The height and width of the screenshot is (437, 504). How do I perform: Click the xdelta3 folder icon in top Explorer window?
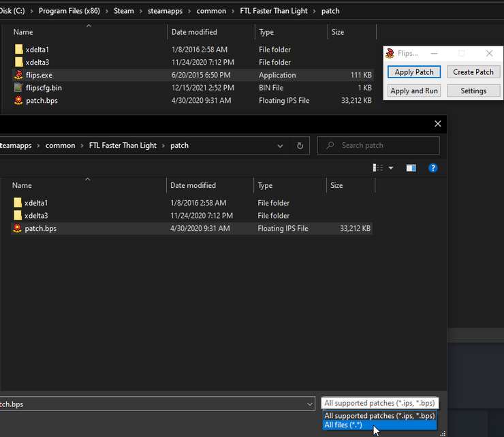coord(18,63)
